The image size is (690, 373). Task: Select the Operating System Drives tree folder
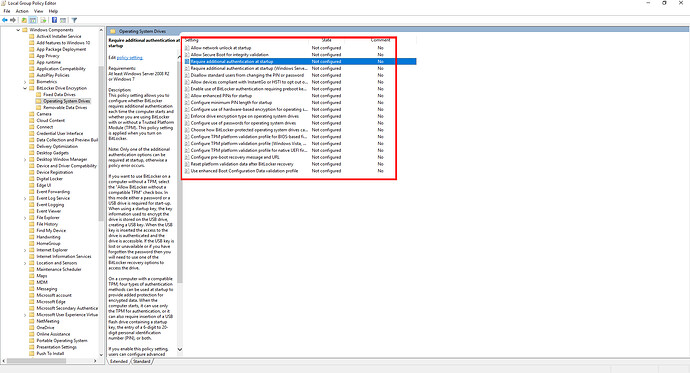point(66,101)
